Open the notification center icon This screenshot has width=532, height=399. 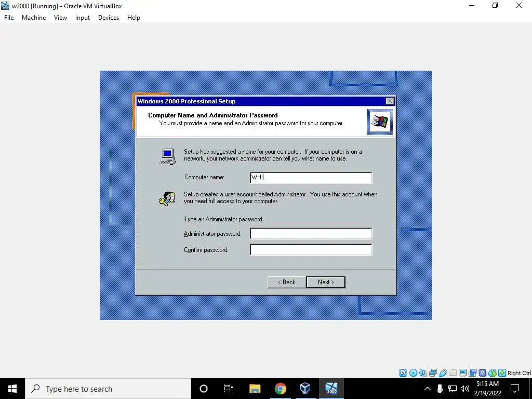tap(515, 389)
